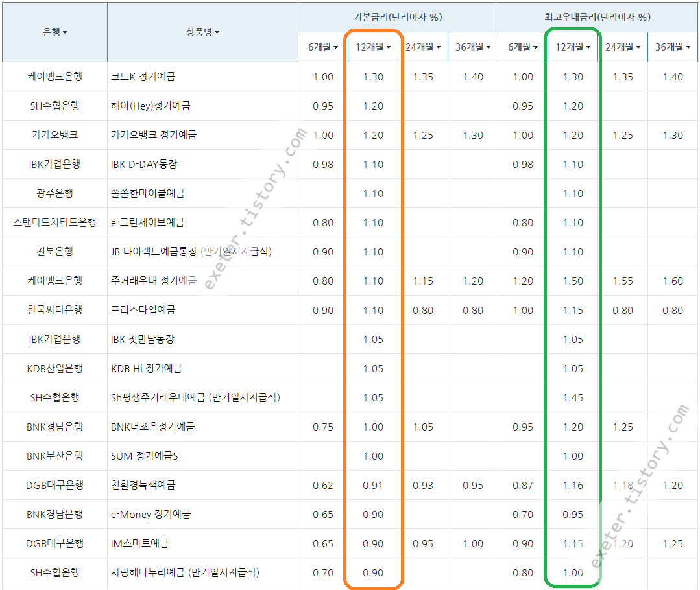This screenshot has height=590, width=700.
Task: Click 주거래우대 정기예금 top 12-month rate 1.50
Action: click(573, 281)
